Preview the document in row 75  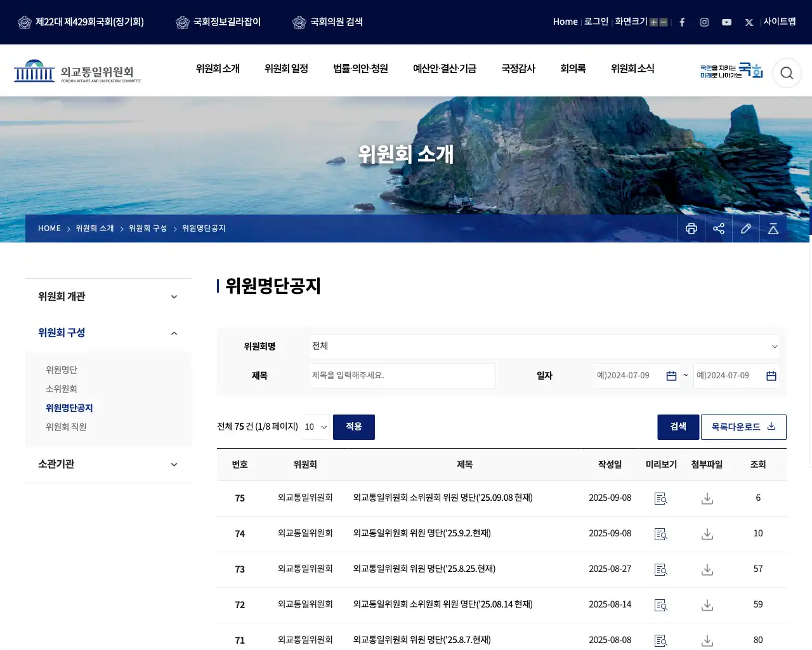point(661,498)
